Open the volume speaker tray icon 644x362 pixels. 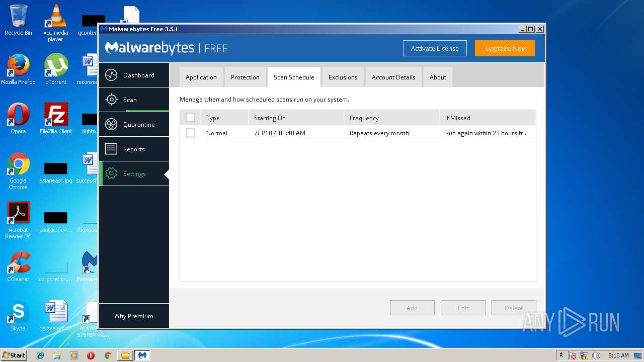pyautogui.click(x=596, y=355)
